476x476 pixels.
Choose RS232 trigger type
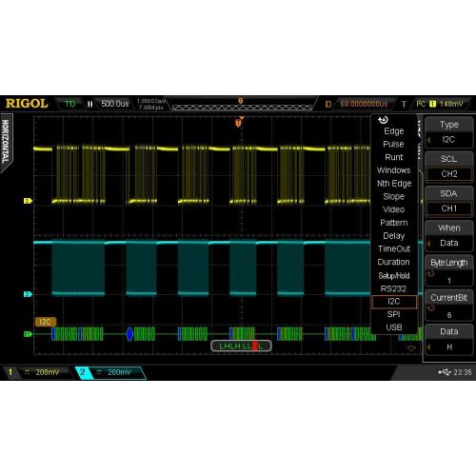[x=393, y=288]
